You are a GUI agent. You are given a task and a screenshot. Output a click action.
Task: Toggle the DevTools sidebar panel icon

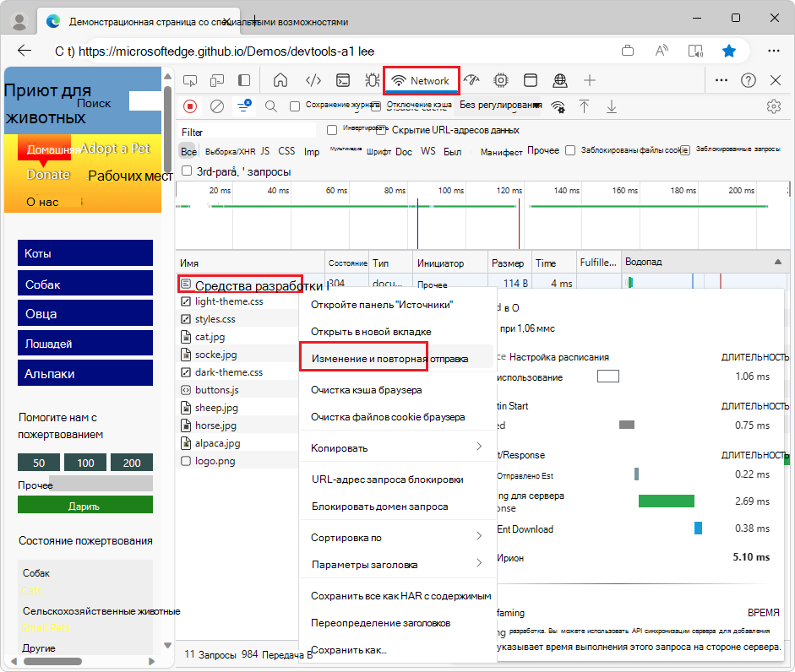244,80
